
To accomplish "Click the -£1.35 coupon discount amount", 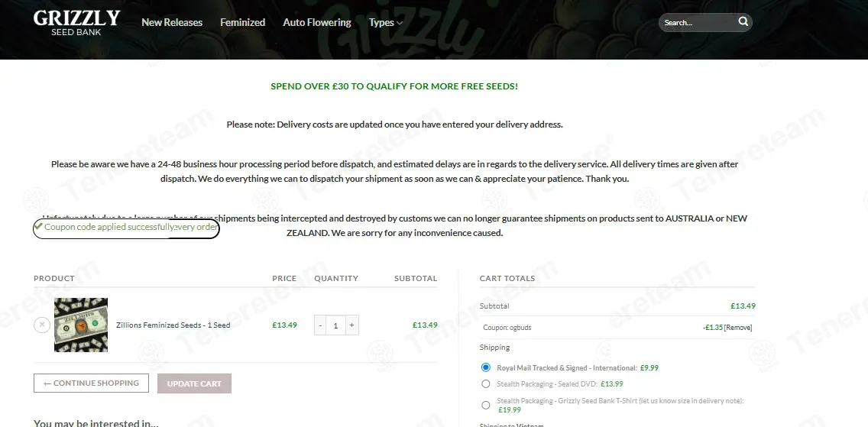I will pyautogui.click(x=713, y=328).
